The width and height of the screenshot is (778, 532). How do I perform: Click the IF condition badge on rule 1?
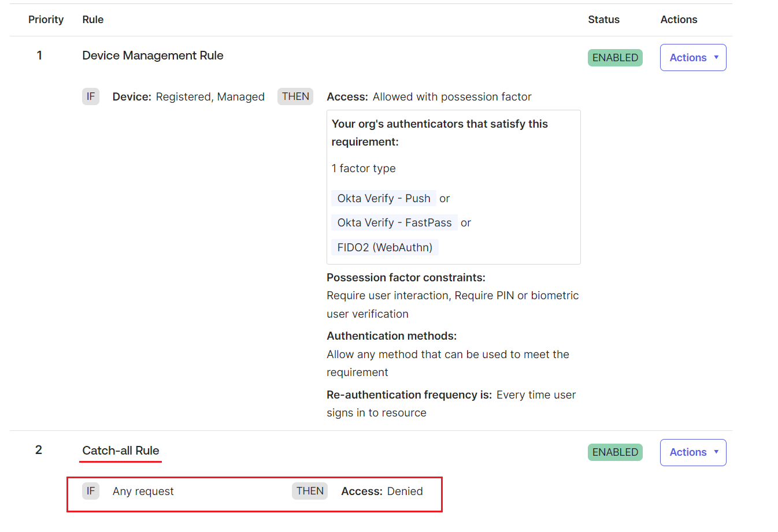[x=91, y=96]
